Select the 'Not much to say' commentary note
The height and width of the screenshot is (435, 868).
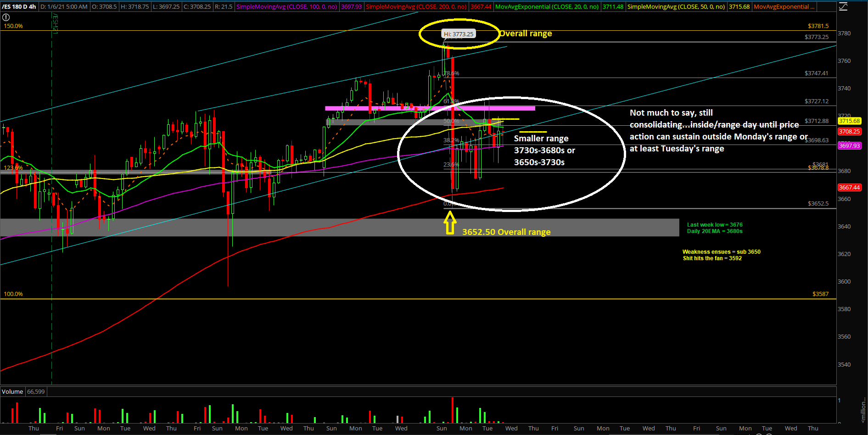719,131
